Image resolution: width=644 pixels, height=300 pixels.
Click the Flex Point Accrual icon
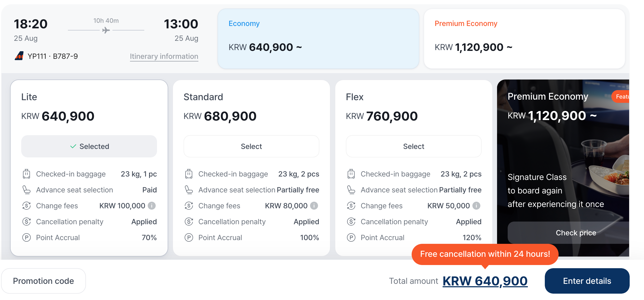click(351, 237)
